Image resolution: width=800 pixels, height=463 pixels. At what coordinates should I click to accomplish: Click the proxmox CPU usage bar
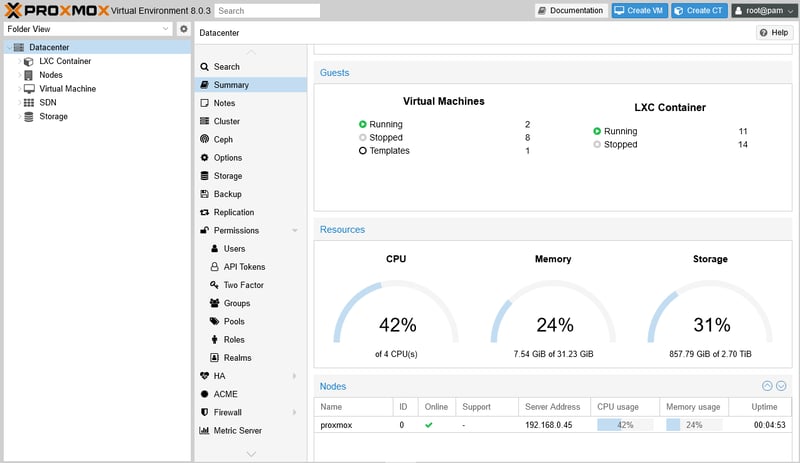[x=625, y=425]
